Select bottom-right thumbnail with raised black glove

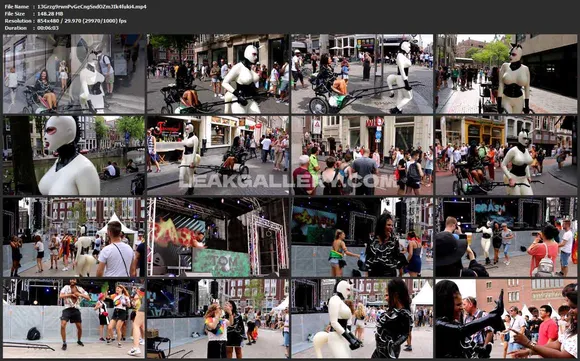click(506, 318)
